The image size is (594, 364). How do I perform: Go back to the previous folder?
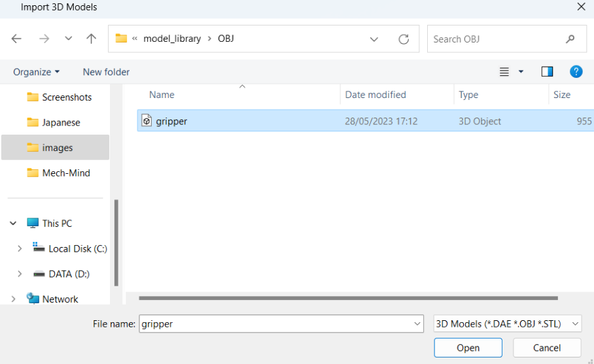[x=16, y=39]
